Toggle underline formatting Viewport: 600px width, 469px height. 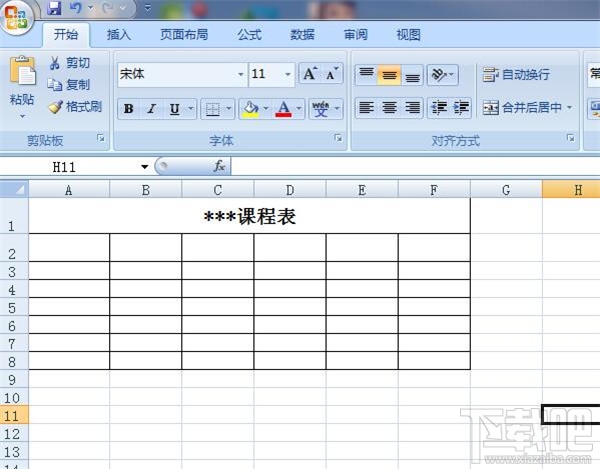coord(174,109)
